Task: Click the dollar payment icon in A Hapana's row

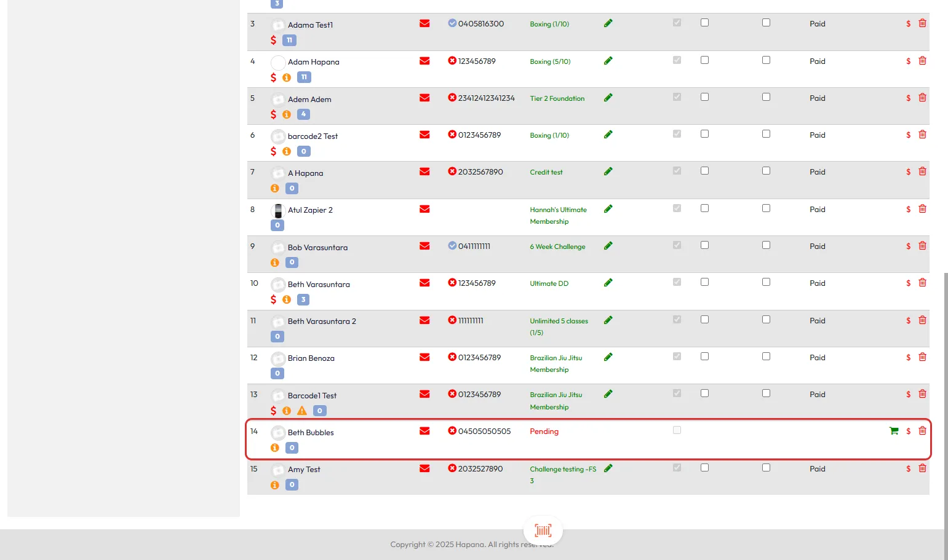Action: click(x=908, y=172)
